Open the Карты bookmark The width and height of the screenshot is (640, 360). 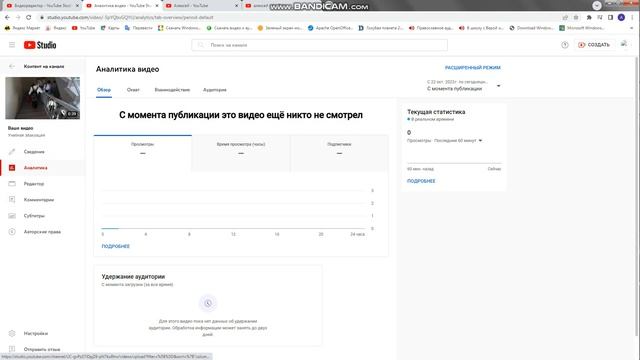point(110,28)
